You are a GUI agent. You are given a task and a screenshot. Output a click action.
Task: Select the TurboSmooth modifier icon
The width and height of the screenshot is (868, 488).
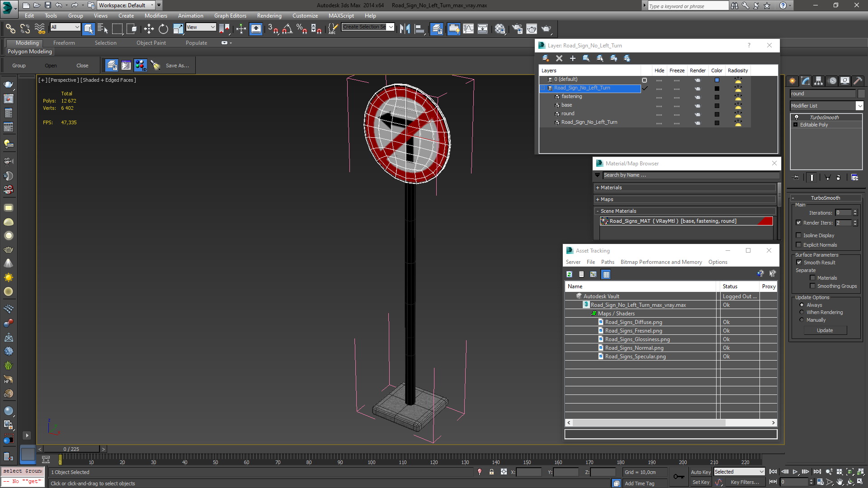[797, 117]
